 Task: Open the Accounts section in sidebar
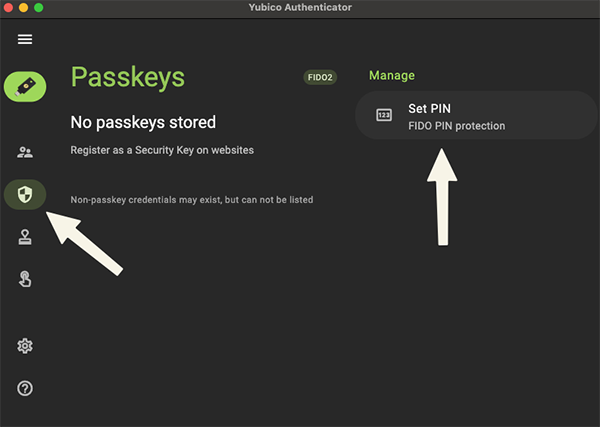pos(25,152)
